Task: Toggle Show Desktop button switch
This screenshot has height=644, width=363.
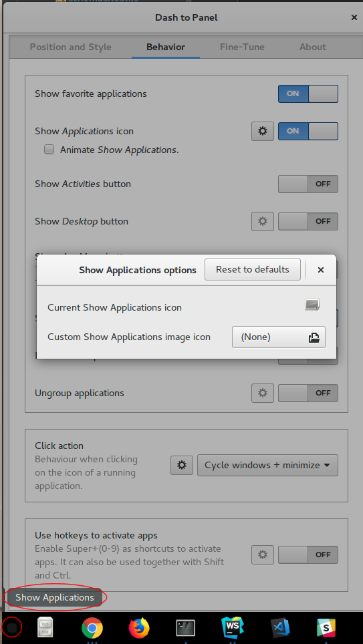Action: pos(308,221)
